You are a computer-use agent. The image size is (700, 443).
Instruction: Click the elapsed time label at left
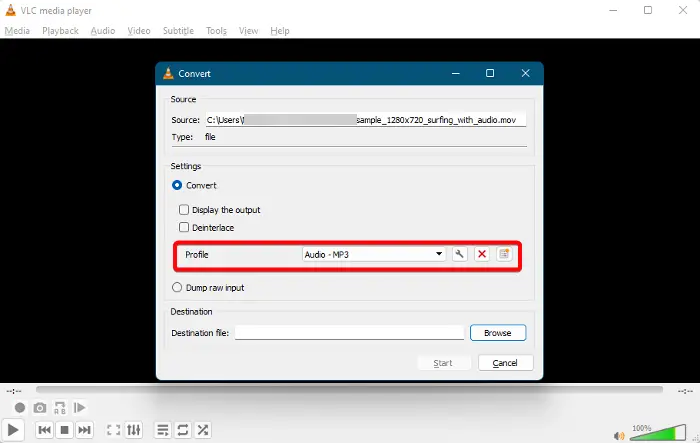point(14,391)
